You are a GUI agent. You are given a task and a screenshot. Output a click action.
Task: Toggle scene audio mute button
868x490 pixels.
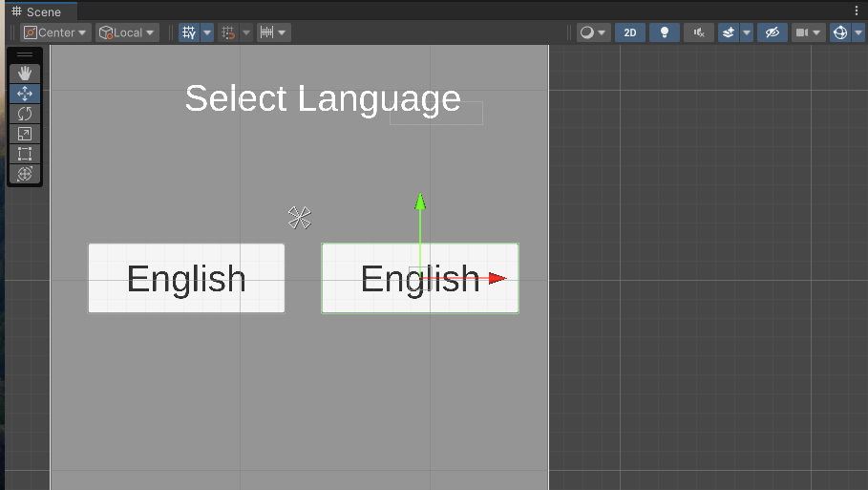coord(698,32)
